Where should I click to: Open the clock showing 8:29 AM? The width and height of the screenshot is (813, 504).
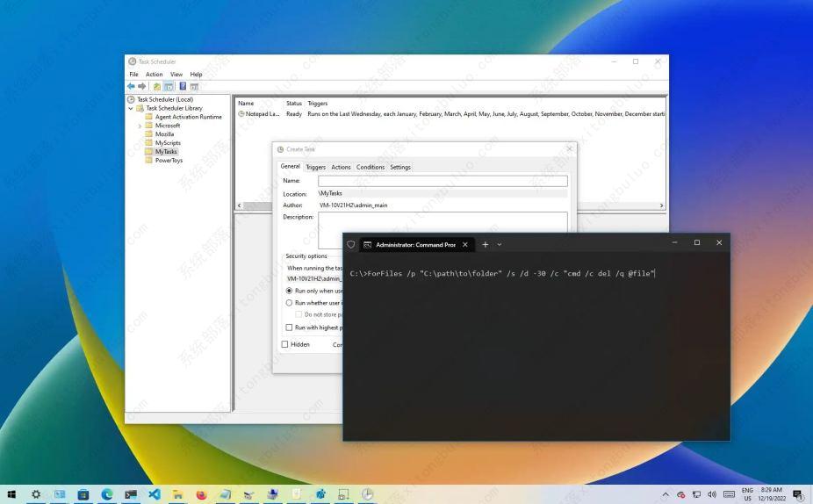[x=772, y=494]
